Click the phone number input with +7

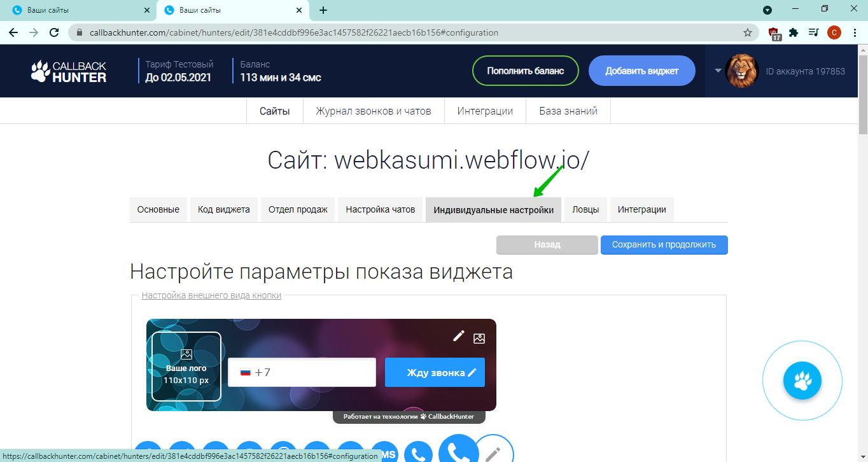click(x=302, y=372)
